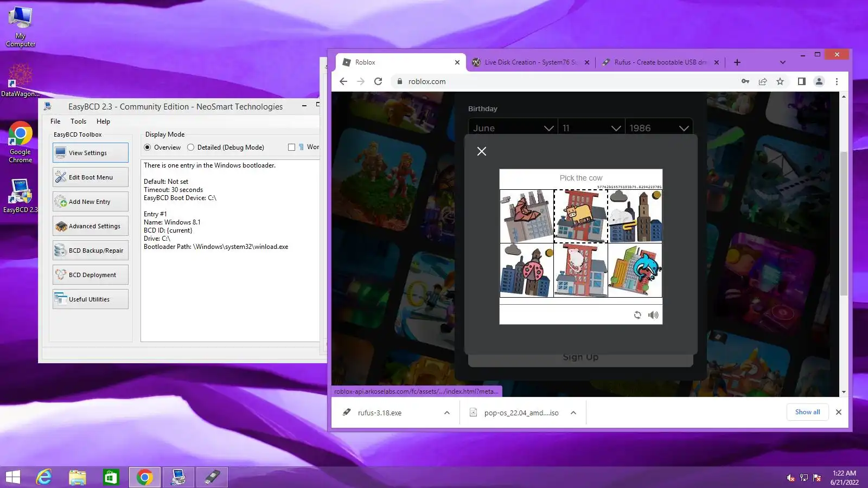
Task: Click Show all downloads
Action: 807,412
